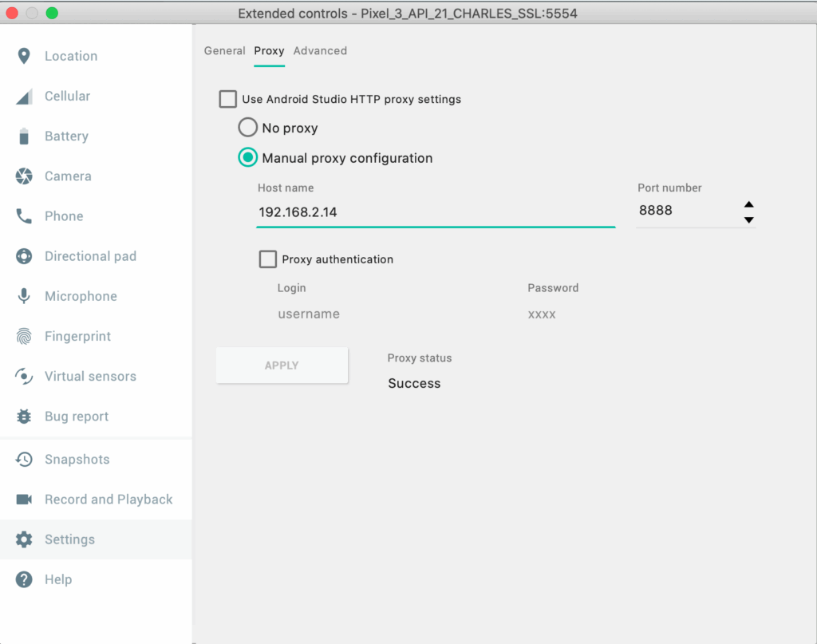Click the Bug report icon
The height and width of the screenshot is (644, 817).
[x=24, y=417]
